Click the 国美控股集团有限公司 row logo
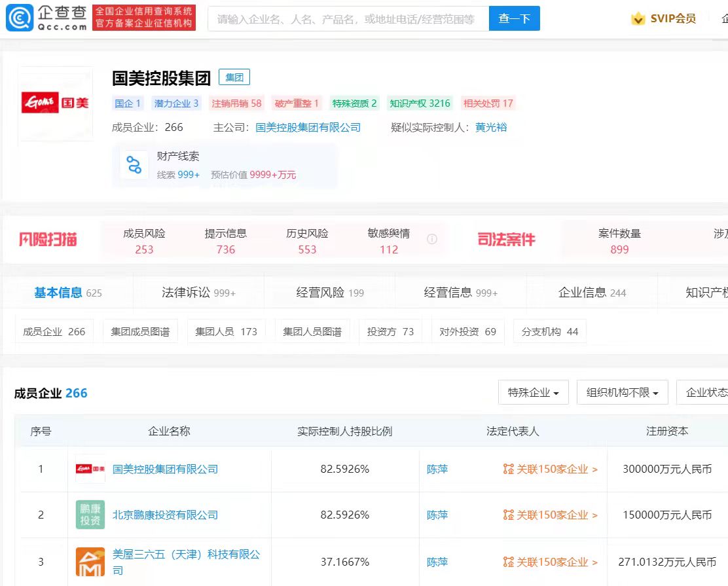The image size is (728, 586). click(x=90, y=469)
